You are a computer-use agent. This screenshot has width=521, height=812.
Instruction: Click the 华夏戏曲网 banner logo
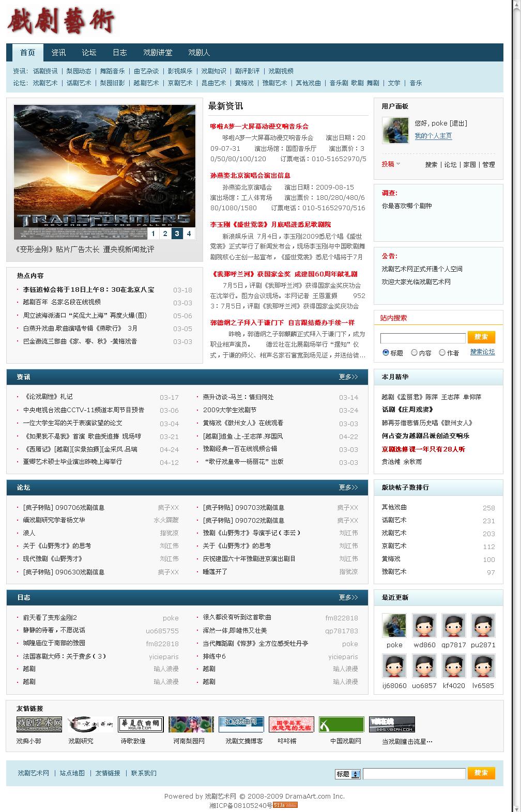tap(141, 724)
